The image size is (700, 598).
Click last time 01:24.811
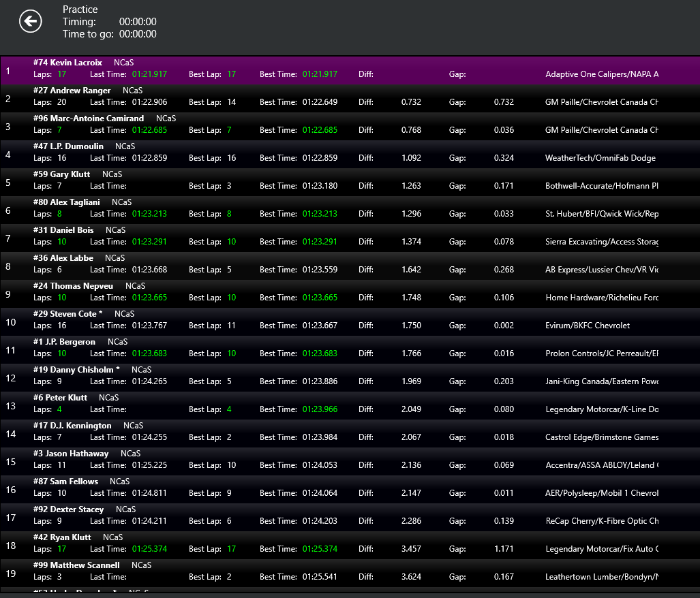pos(149,493)
